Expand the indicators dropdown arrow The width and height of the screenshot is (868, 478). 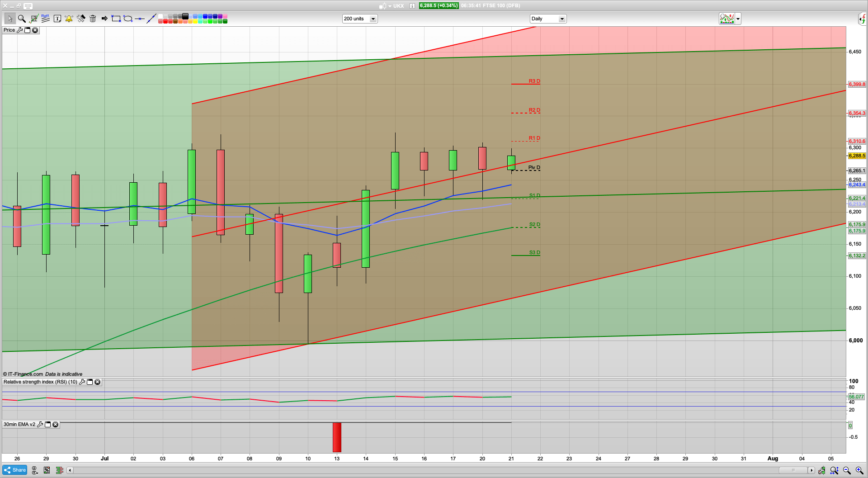[x=738, y=19]
